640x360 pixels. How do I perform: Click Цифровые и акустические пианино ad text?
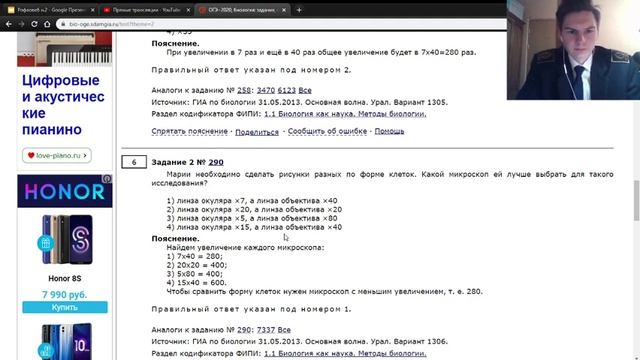point(63,105)
